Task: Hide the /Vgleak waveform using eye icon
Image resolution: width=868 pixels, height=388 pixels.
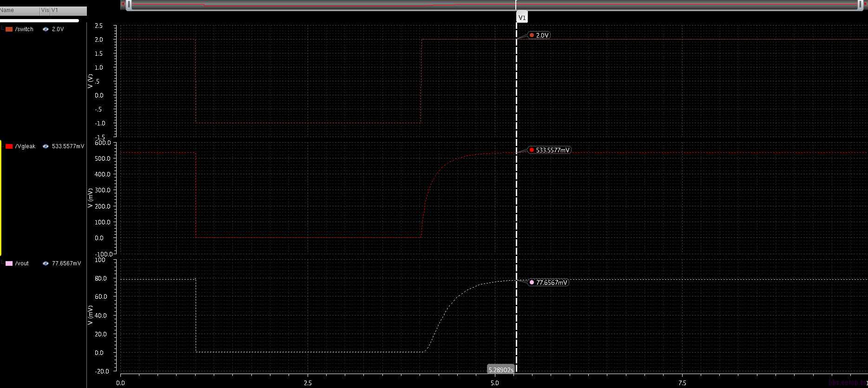Action: tap(46, 146)
